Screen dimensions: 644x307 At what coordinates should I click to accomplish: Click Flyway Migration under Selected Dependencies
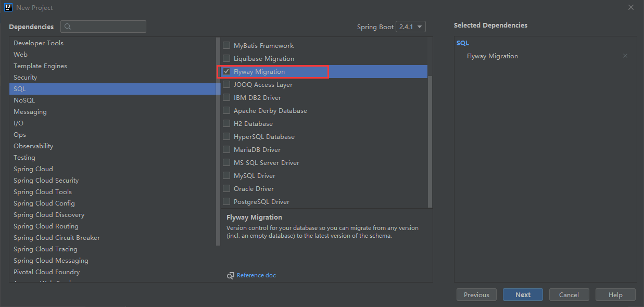tap(493, 56)
